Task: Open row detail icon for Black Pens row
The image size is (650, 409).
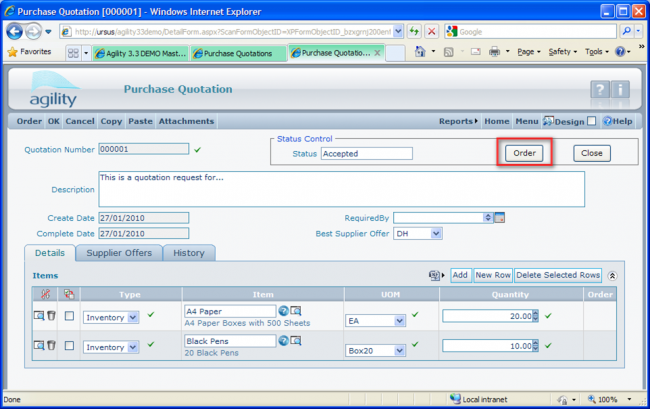Action: click(x=38, y=345)
